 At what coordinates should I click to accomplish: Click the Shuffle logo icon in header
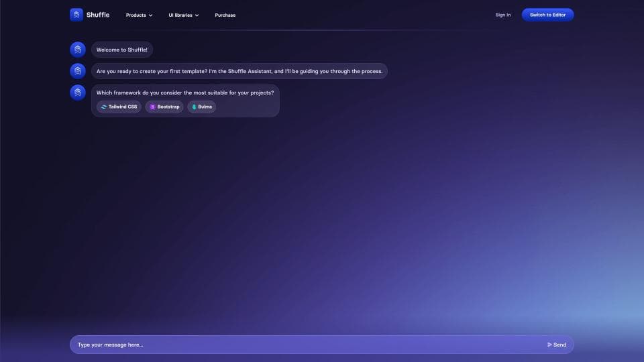(x=76, y=15)
